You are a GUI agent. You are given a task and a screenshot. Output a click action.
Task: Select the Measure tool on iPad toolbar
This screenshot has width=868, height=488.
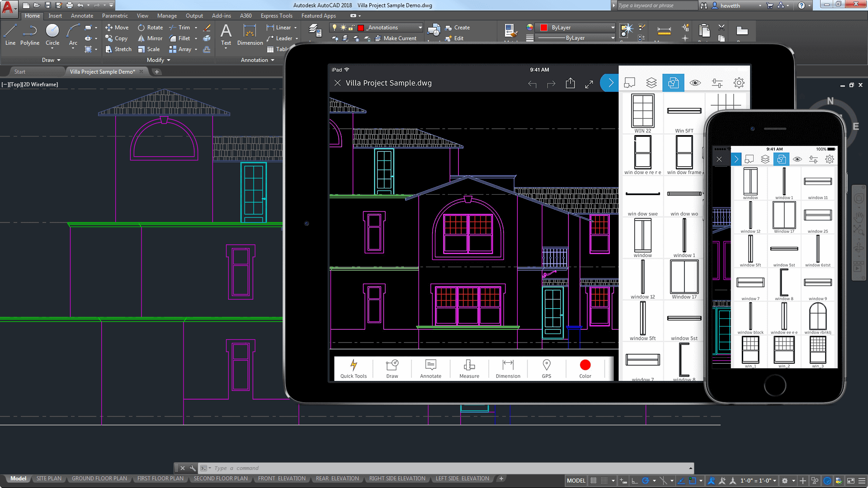pyautogui.click(x=469, y=368)
